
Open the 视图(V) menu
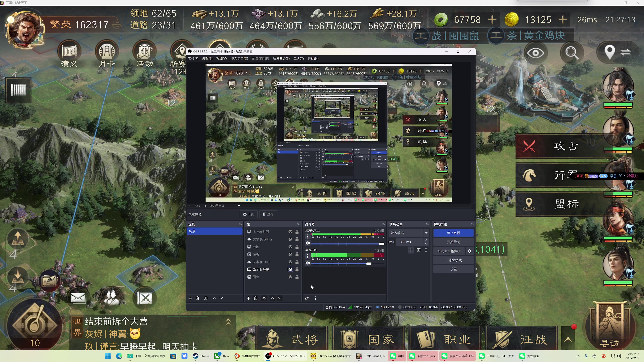pos(221,58)
